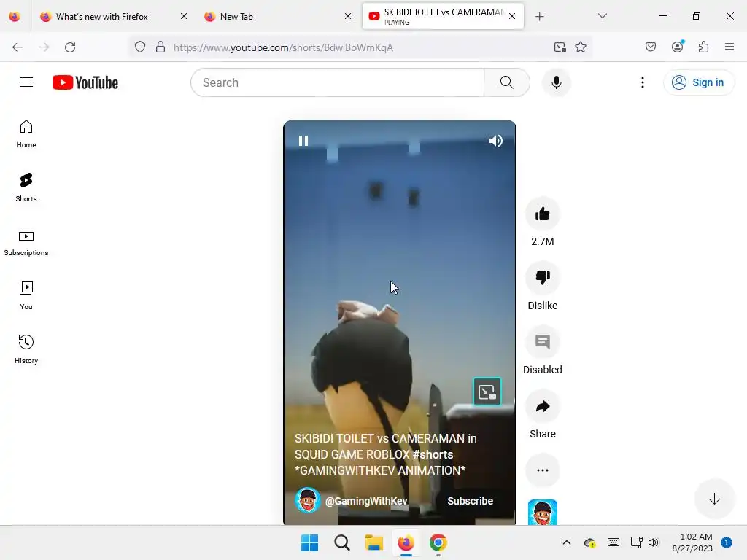Open Shorts in the sidebar
Viewport: 747px width, 560px height.
26,188
